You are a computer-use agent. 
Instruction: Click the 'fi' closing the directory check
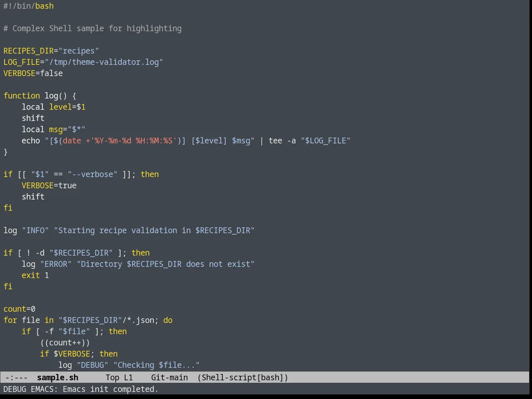coord(8,286)
